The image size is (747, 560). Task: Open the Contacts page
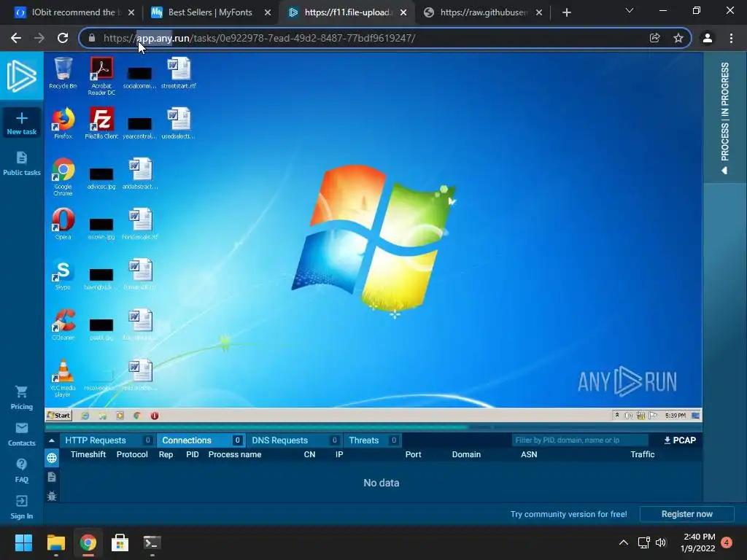click(21, 435)
